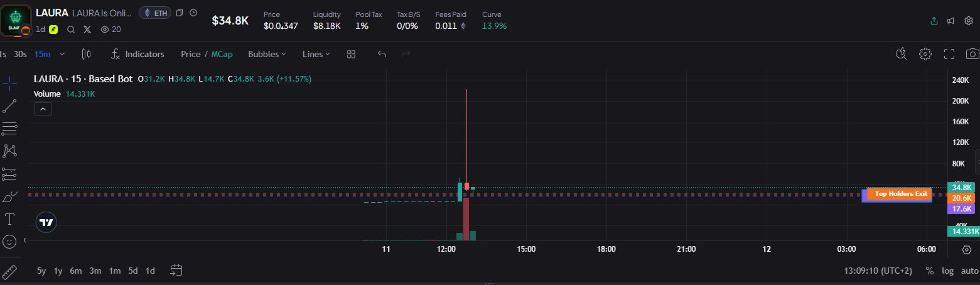Toggle percent scale mode
The width and height of the screenshot is (980, 285).
tap(929, 271)
